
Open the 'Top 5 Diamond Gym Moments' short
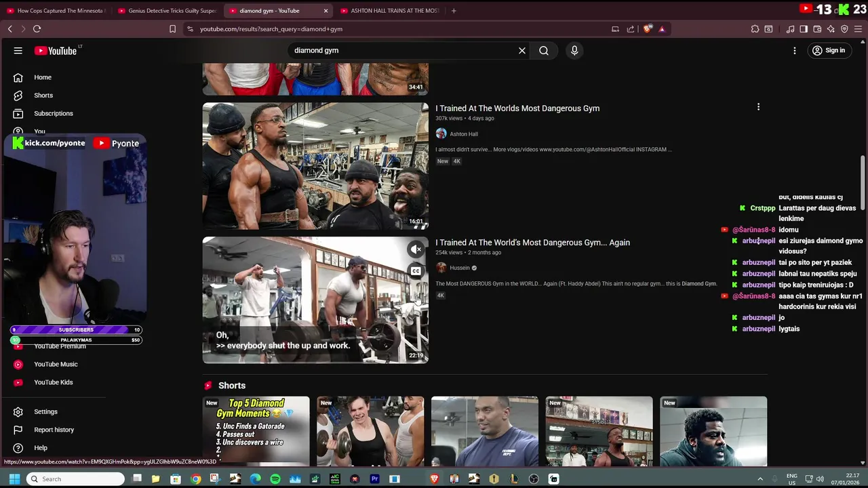256,431
